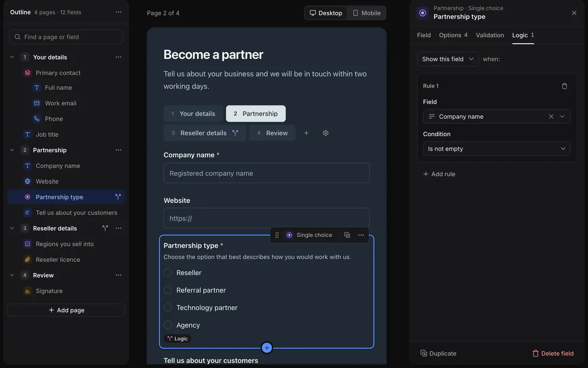Choose the Technology partner radio option
Image resolution: width=588 pixels, height=368 pixels.
[168, 307]
